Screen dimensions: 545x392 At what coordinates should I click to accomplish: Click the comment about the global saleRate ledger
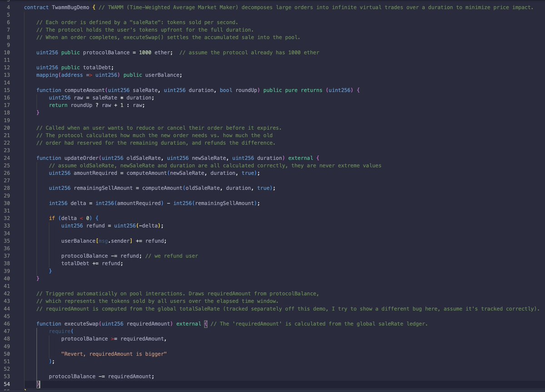click(x=319, y=323)
